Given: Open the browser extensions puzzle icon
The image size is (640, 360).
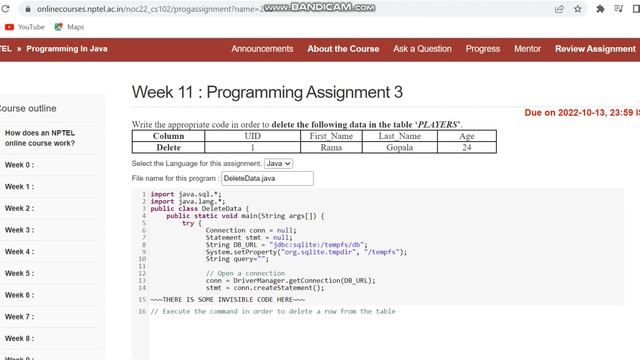Looking at the screenshot, I should coord(600,9).
